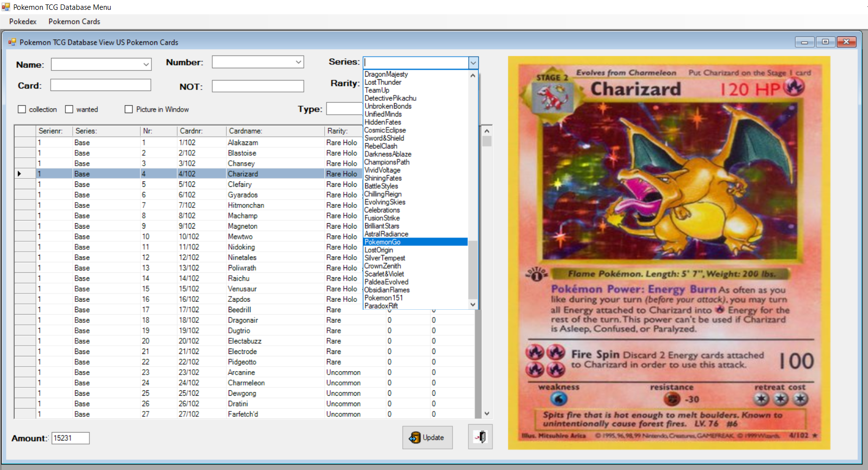
Task: Choose EvolvingSkies from the series list
Action: [415, 202]
